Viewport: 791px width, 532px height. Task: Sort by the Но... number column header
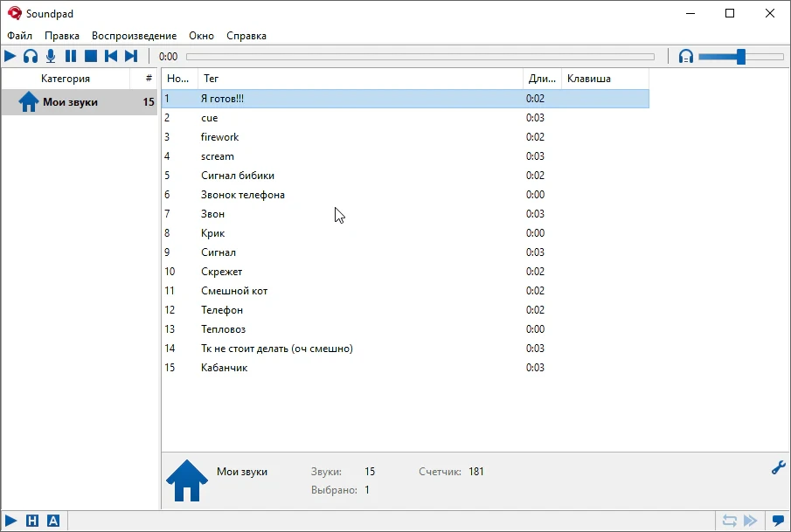tap(178, 79)
